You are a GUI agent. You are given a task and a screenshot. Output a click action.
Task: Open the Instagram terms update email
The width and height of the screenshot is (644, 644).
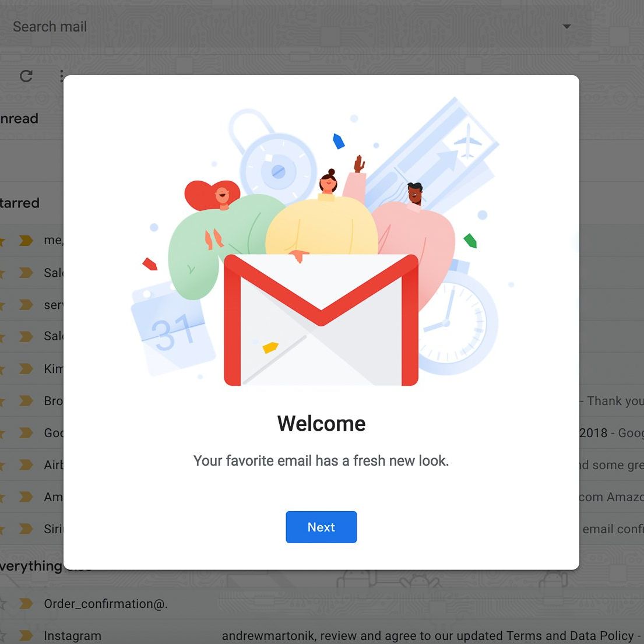[x=322, y=635]
